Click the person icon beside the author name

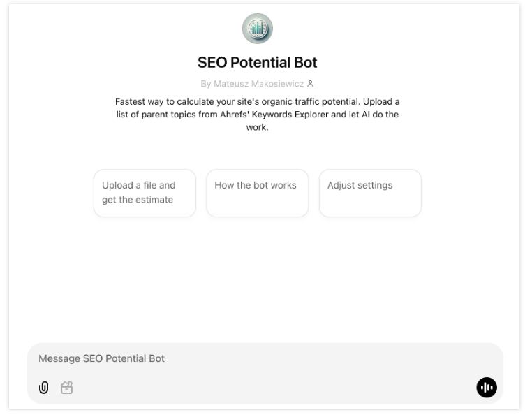click(310, 84)
